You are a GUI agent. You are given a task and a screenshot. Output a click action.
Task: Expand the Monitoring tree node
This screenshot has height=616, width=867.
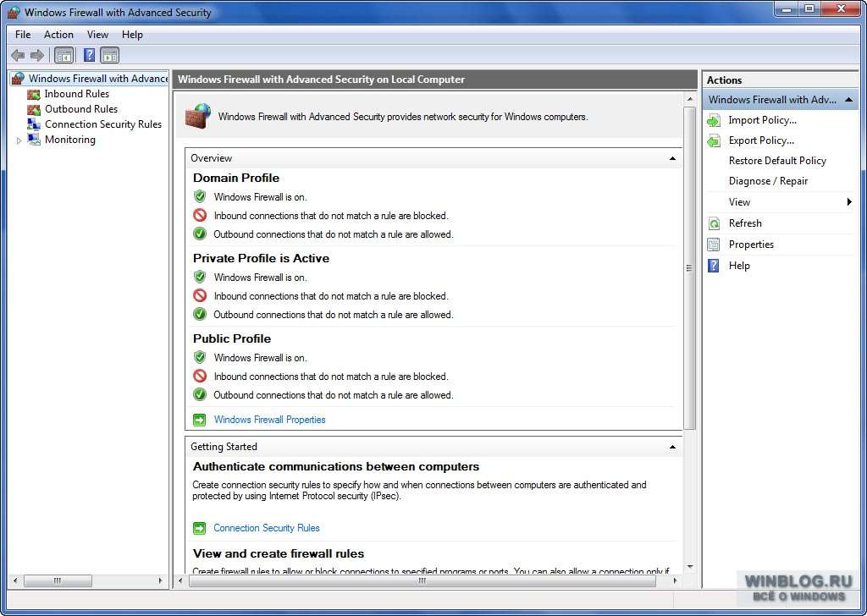pyautogui.click(x=19, y=140)
